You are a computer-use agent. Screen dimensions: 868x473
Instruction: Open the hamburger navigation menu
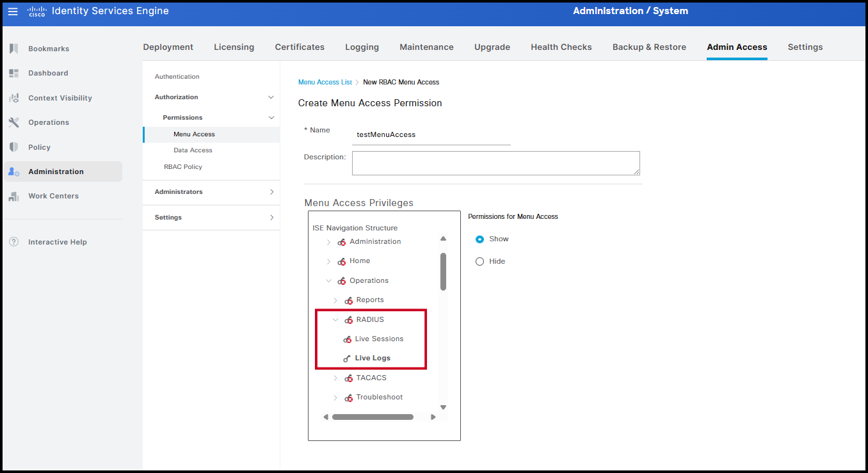(x=13, y=12)
